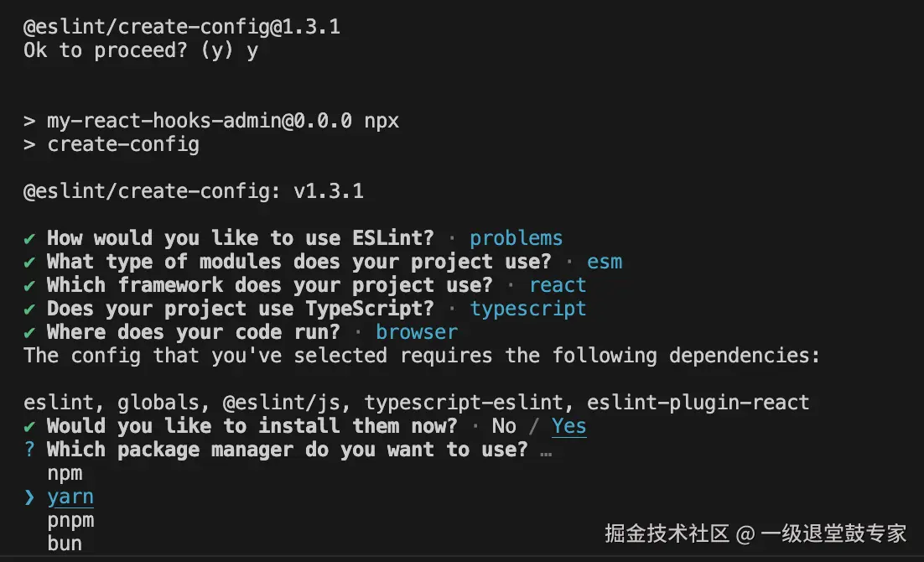Image resolution: width=924 pixels, height=562 pixels.
Task: Click the question mark before the package manager prompt
Action: [29, 450]
